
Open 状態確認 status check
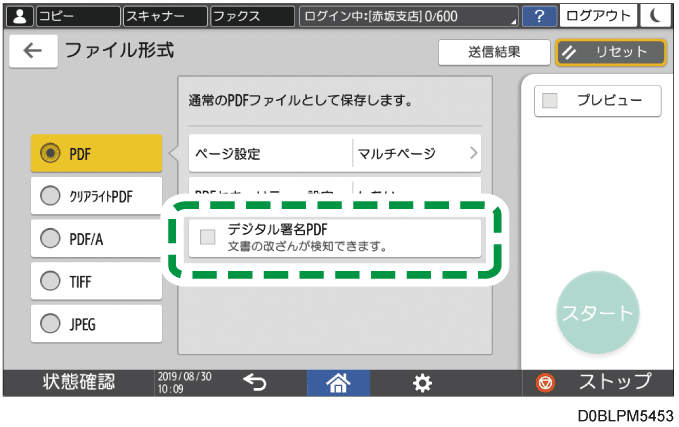click(79, 383)
